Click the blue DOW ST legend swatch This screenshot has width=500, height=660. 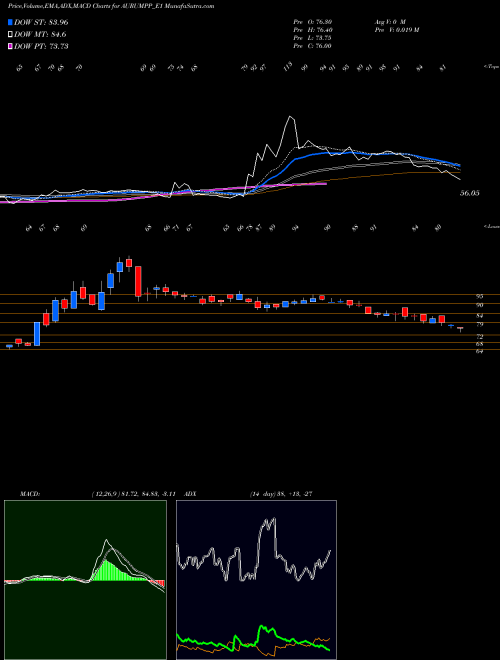pos(10,22)
